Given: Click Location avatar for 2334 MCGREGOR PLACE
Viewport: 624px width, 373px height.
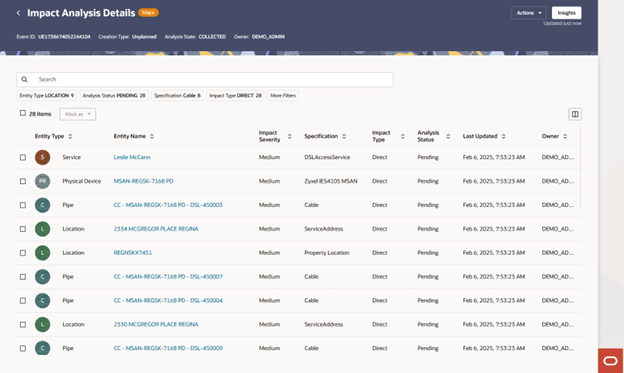Looking at the screenshot, I should [x=43, y=229].
